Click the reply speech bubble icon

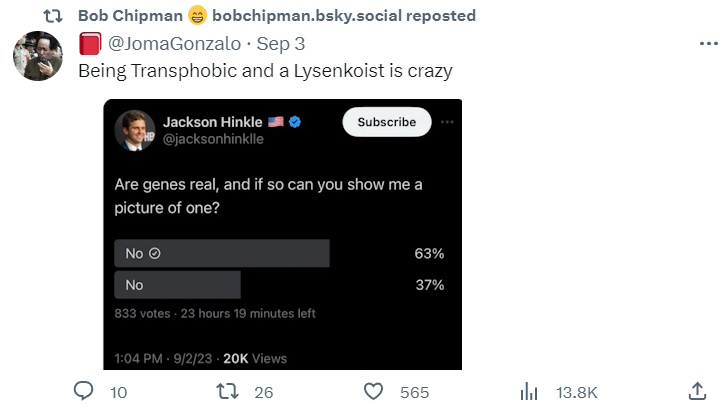click(85, 392)
